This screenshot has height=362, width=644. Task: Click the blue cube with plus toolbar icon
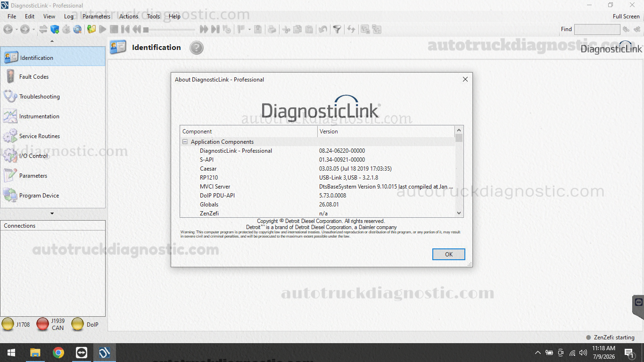(x=55, y=29)
